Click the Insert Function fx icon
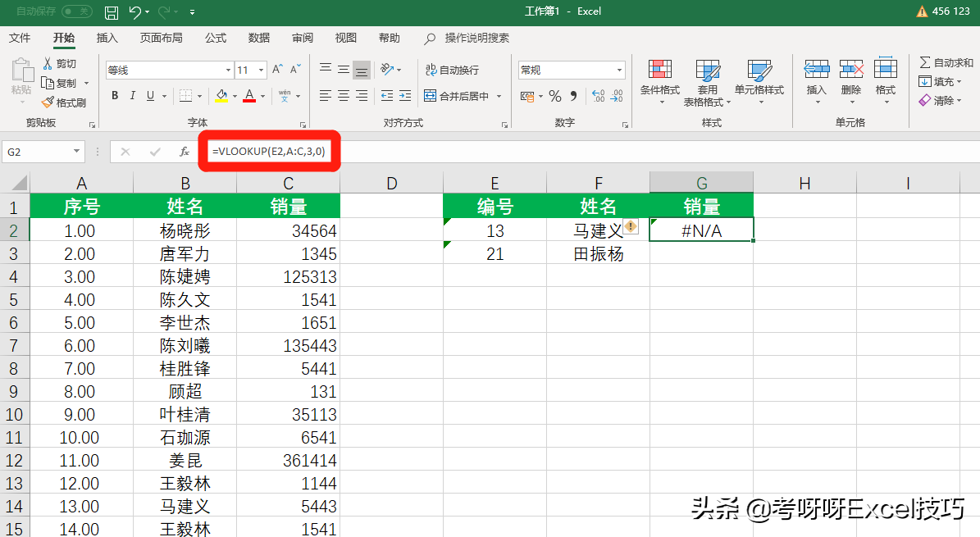 point(185,152)
